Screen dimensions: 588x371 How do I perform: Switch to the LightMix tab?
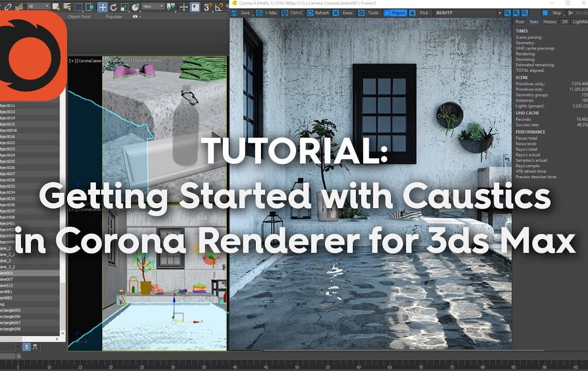(x=579, y=22)
